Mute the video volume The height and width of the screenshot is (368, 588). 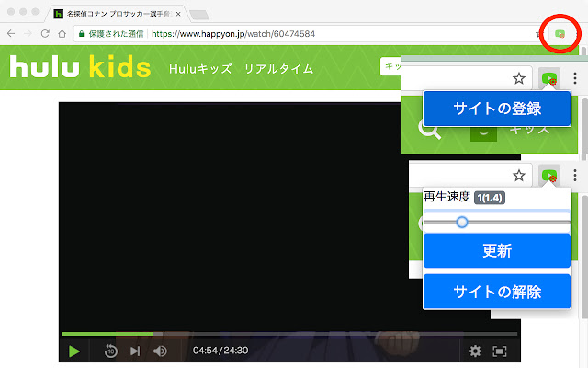click(160, 351)
